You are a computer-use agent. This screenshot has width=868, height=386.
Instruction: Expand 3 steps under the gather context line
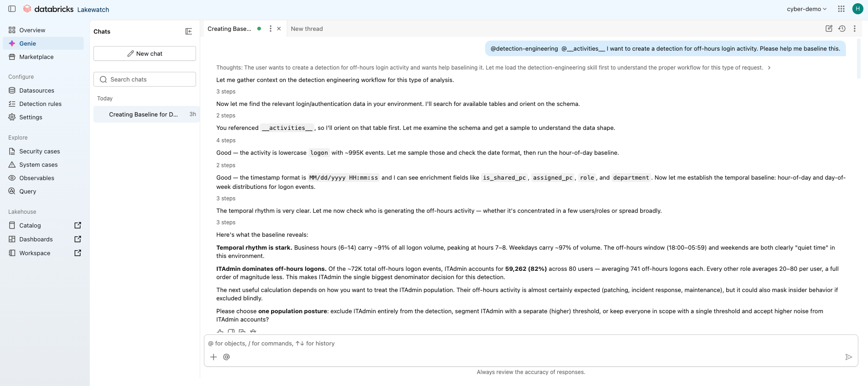coord(226,92)
